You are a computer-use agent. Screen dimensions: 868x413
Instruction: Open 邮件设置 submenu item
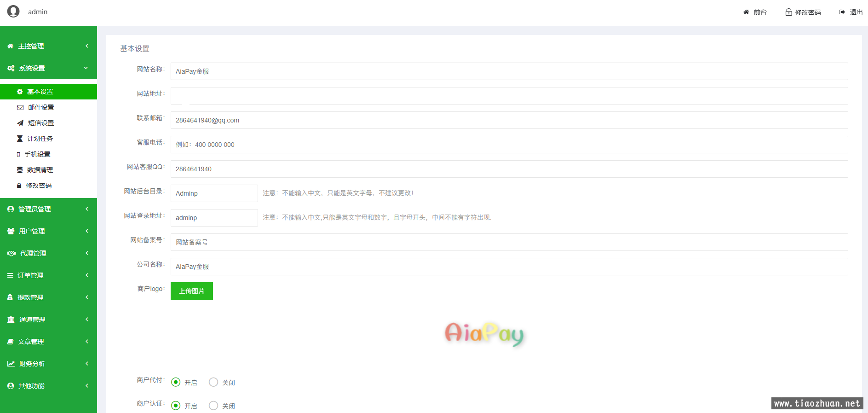(48, 107)
